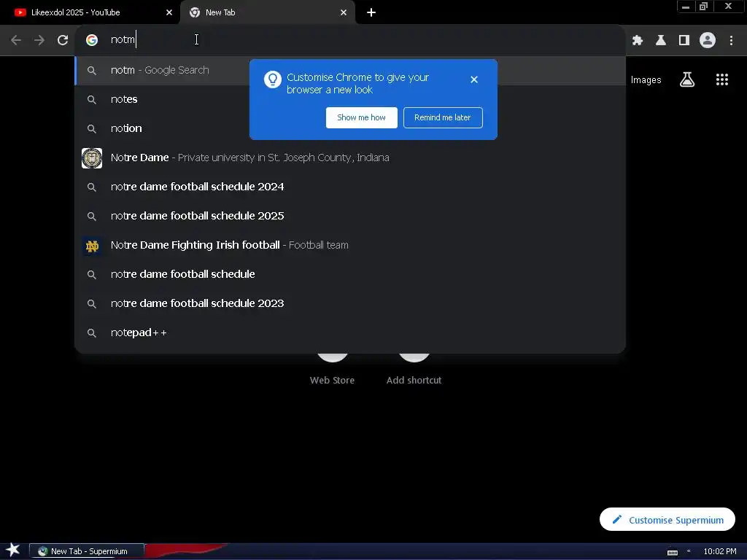Screen dimensions: 747x560
Task: Choose the 'notepad++' suggestion
Action: coord(350,332)
